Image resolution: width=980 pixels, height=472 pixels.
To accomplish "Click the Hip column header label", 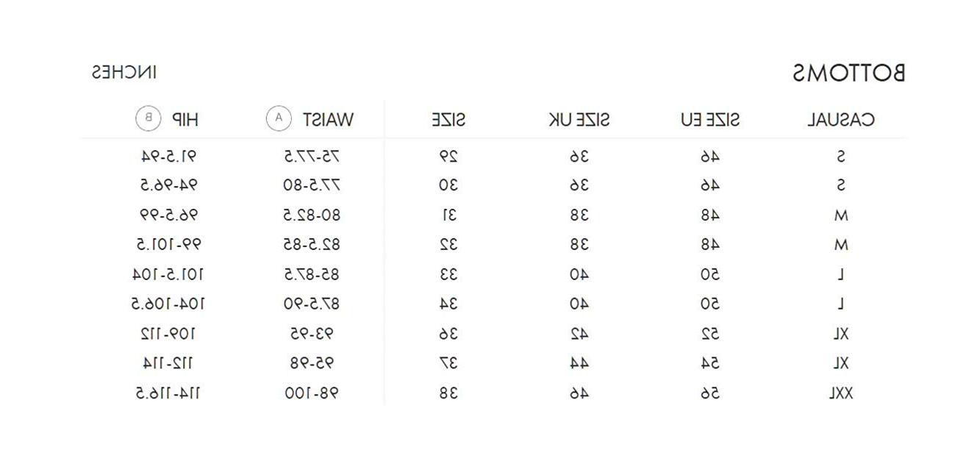I will pyautogui.click(x=185, y=118).
